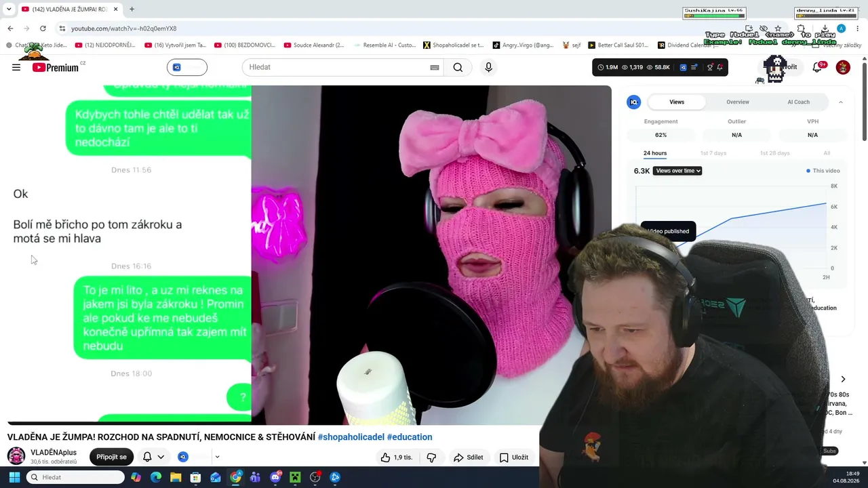Image resolution: width=868 pixels, height=488 pixels.
Task: Reload the page in Chrome
Action: click(x=43, y=28)
